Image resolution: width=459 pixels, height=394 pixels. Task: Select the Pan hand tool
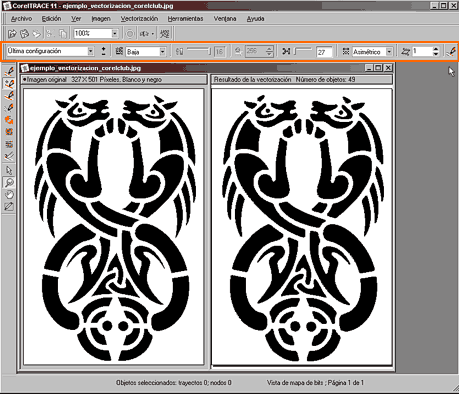9,194
